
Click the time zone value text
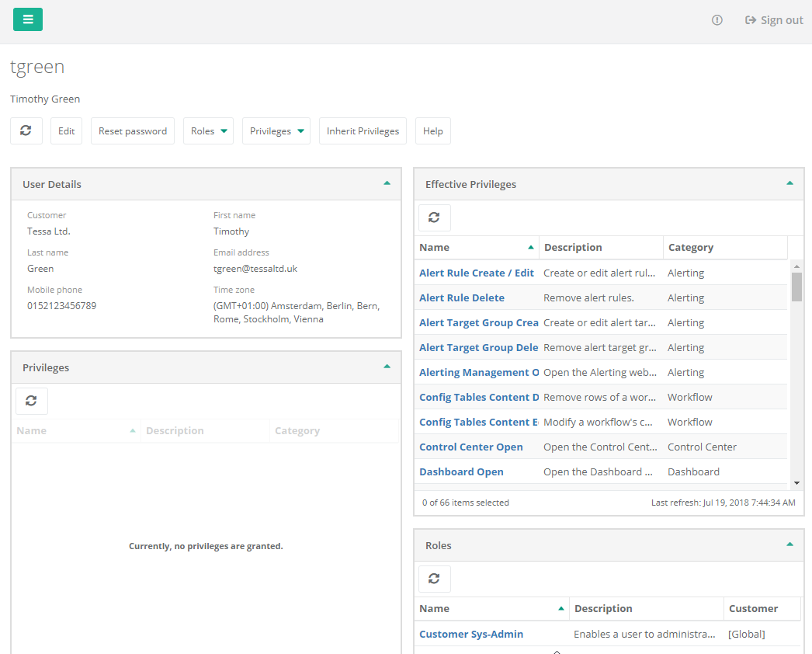(x=297, y=312)
